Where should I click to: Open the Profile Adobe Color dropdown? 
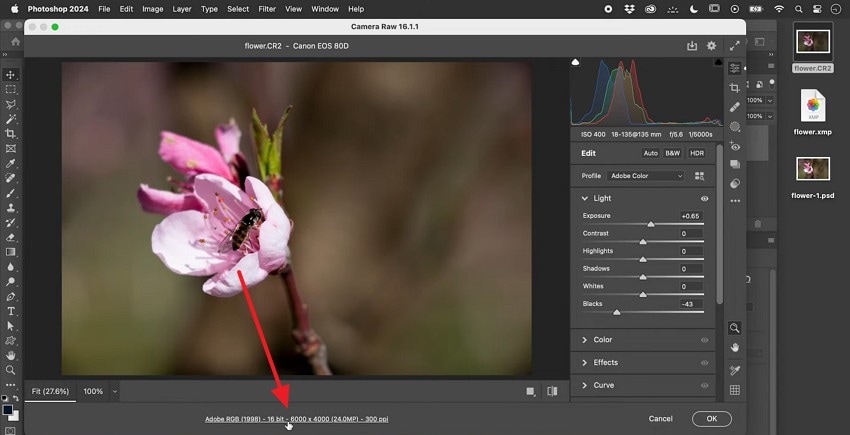tap(646, 176)
